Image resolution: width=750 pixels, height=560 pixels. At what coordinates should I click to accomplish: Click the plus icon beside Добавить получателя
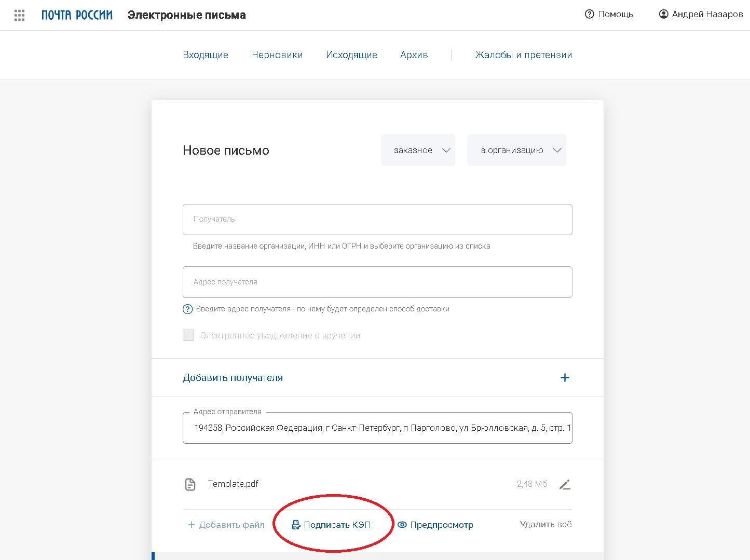[565, 378]
